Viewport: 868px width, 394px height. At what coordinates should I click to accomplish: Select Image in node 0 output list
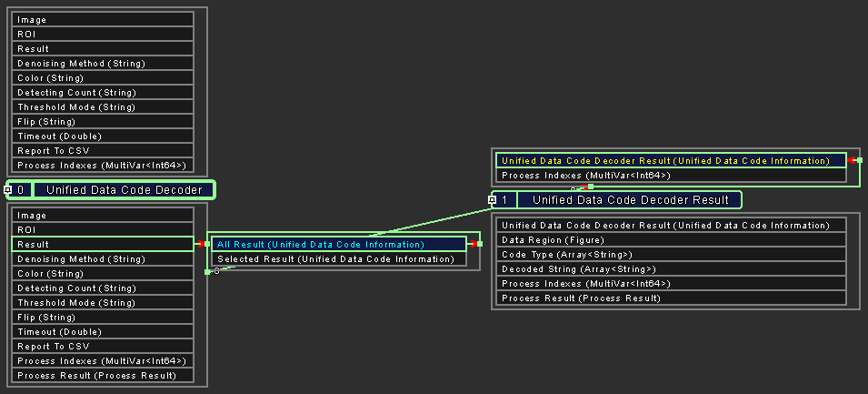103,215
